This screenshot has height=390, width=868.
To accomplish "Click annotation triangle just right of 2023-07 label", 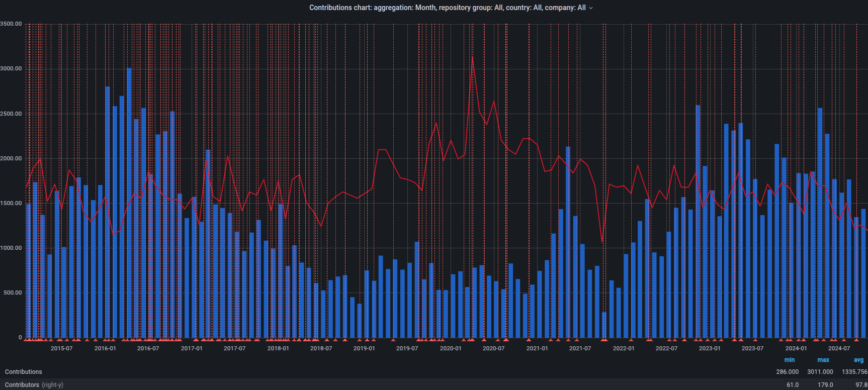I will click(x=755, y=340).
